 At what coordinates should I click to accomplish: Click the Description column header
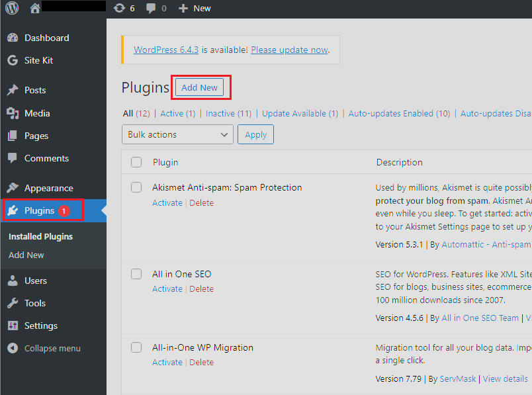pyautogui.click(x=400, y=163)
